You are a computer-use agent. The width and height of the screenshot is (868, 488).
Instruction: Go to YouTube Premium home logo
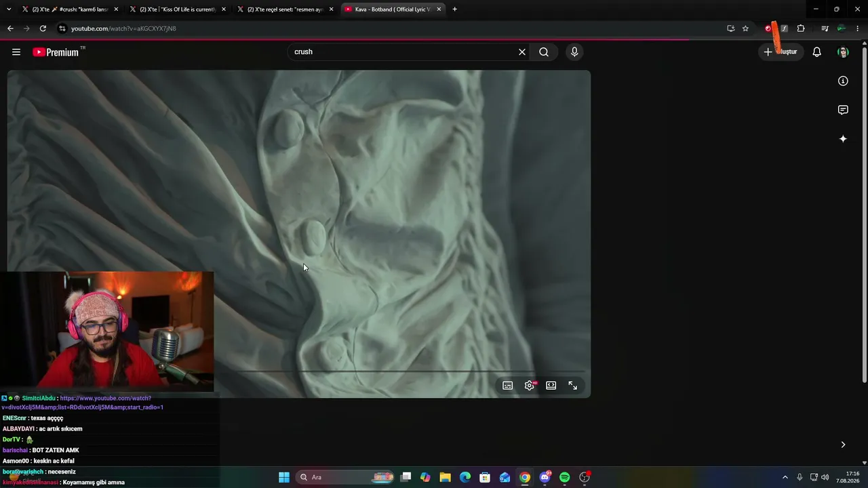tap(56, 52)
